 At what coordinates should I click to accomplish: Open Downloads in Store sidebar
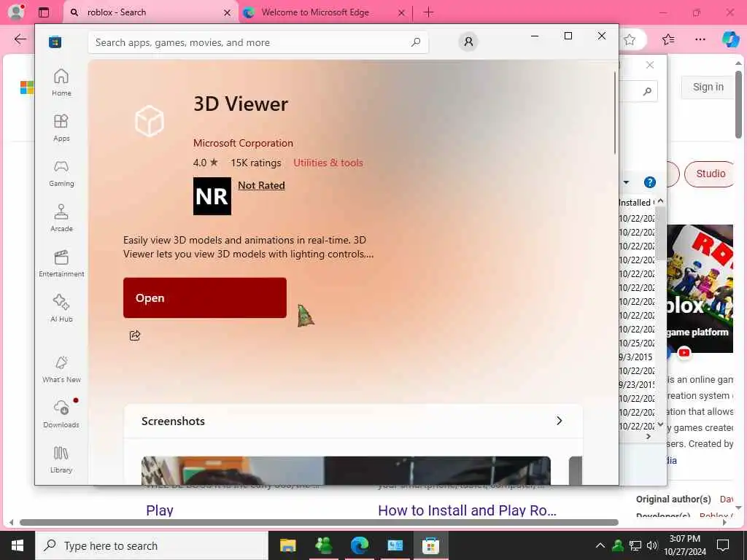pos(61,414)
